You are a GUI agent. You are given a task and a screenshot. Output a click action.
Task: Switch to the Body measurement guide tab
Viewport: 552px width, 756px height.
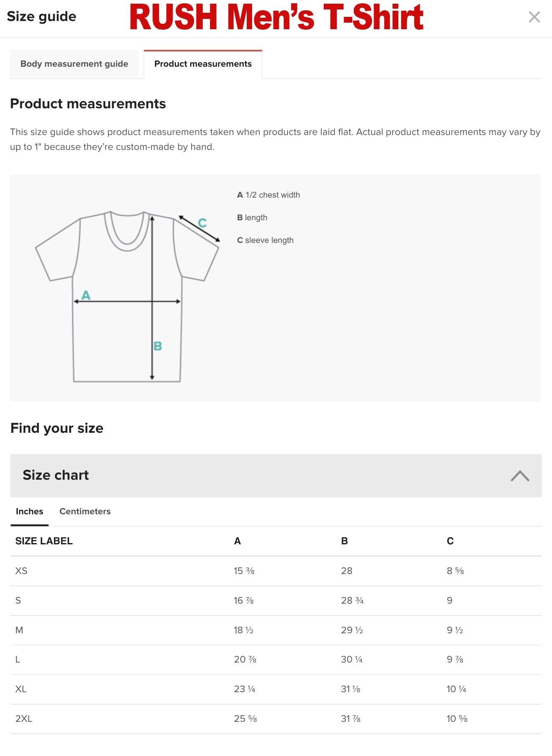(74, 64)
